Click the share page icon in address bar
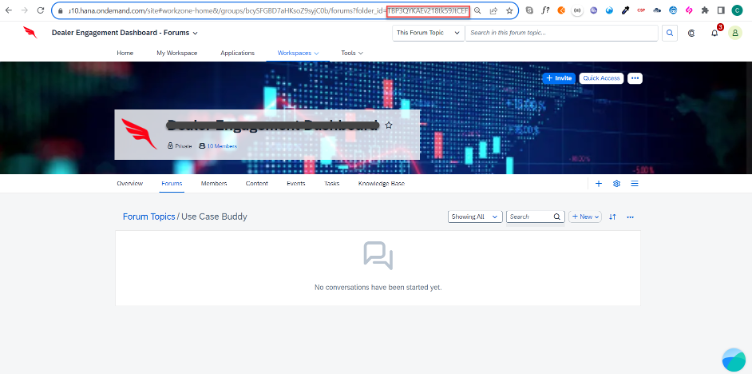 (494, 11)
